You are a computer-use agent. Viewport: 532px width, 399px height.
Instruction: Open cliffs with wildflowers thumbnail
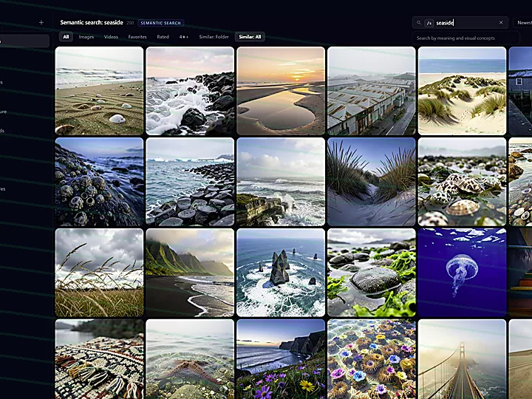[281, 359]
